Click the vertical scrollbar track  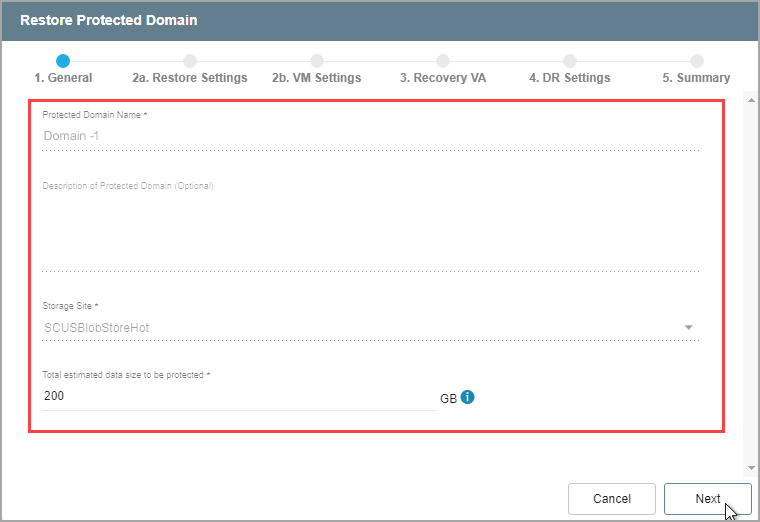(x=749, y=280)
